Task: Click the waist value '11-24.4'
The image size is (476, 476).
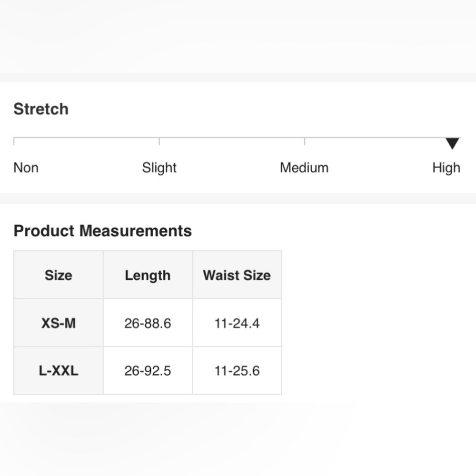Action: [x=237, y=323]
